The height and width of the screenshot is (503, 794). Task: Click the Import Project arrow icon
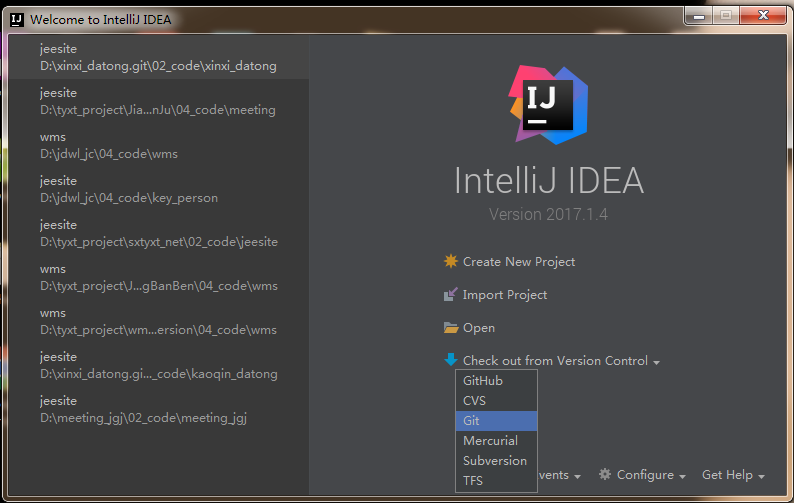(x=450, y=294)
